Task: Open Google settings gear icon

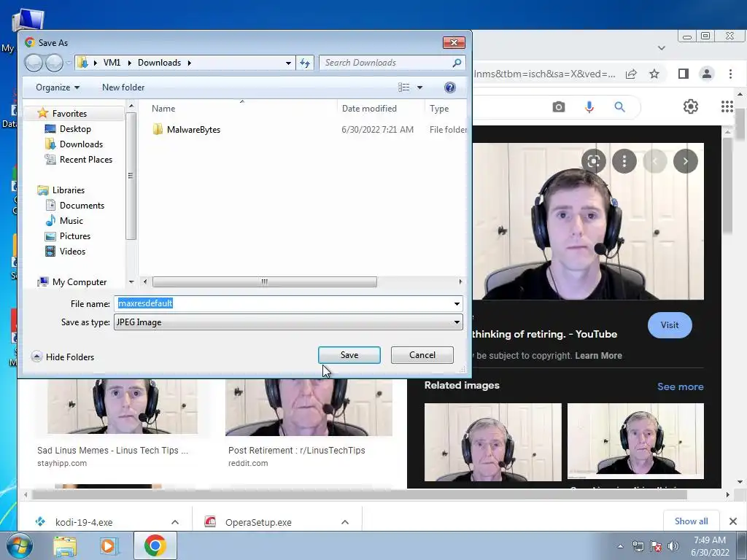Action: click(691, 106)
